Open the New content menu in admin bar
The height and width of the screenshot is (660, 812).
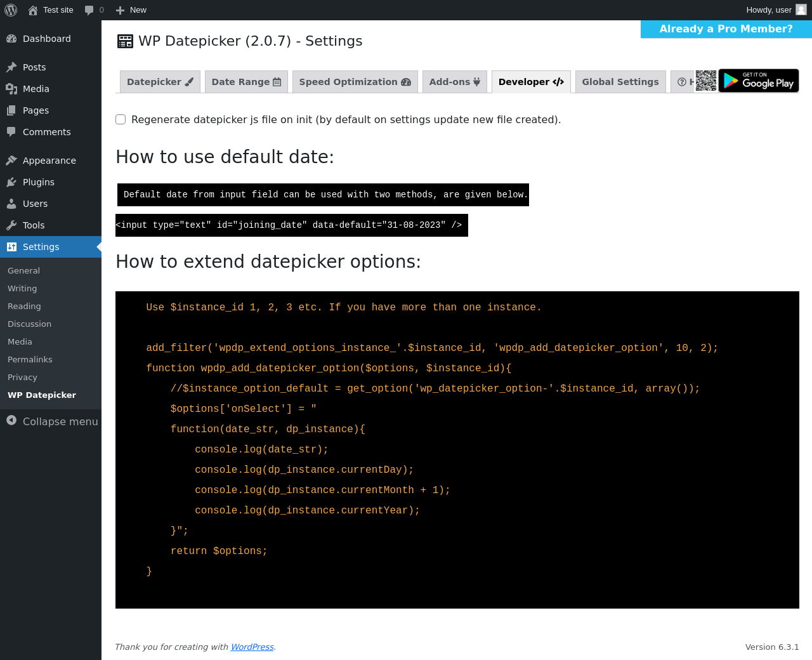tap(131, 10)
